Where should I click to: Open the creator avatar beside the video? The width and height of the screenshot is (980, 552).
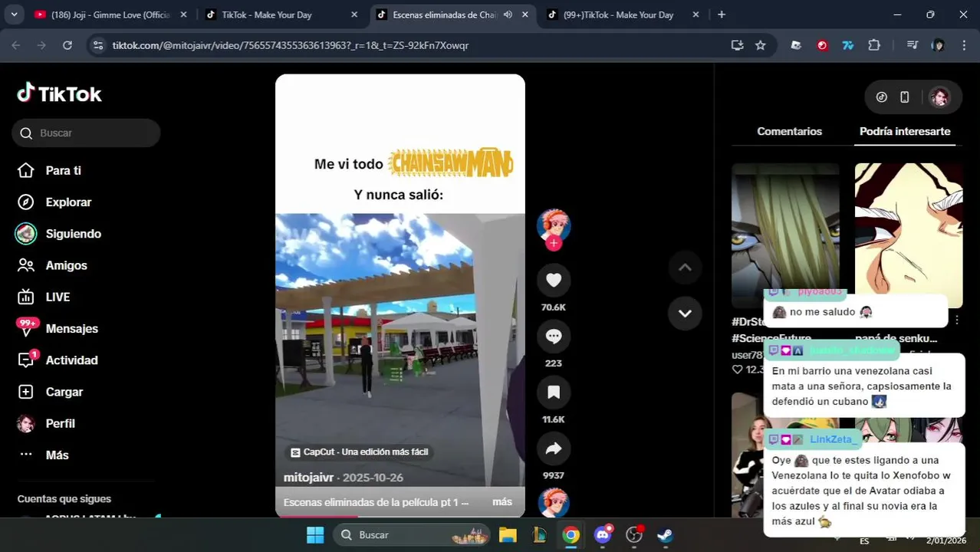[x=554, y=225]
